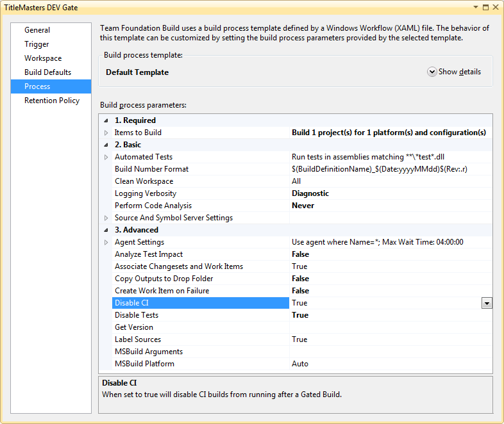Select the Clean Workspace parameter
504x424 pixels.
pyautogui.click(x=201, y=181)
